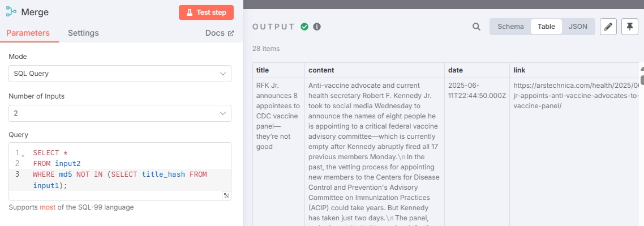This screenshot has height=226, width=644.
Task: Collapse query line 1 fold arrow
Action: tap(23, 155)
